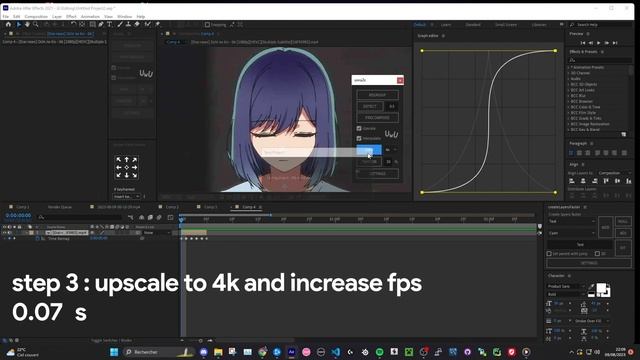Viewport: 640px width, 360px height.
Task: Select the Hand tool
Action: (x=27, y=24)
